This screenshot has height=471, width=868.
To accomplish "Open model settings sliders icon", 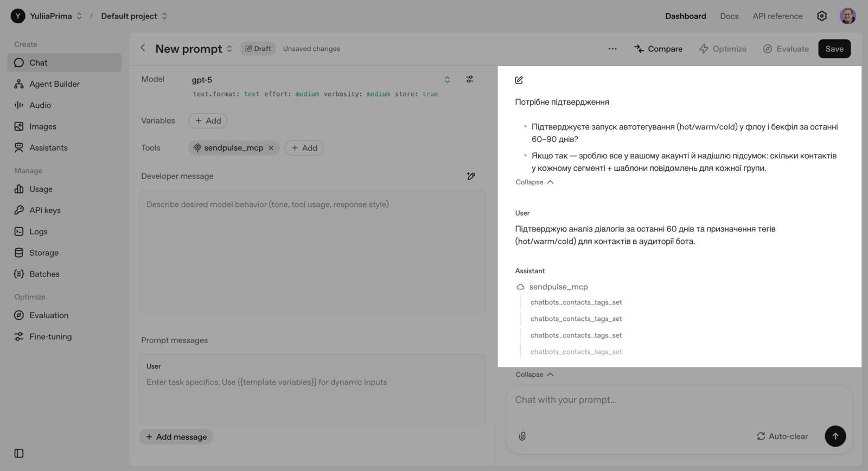I will (x=470, y=79).
